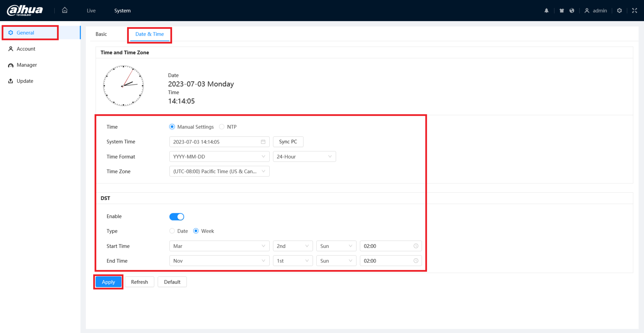Open the Live menu in top bar
The height and width of the screenshot is (333, 644).
click(91, 11)
